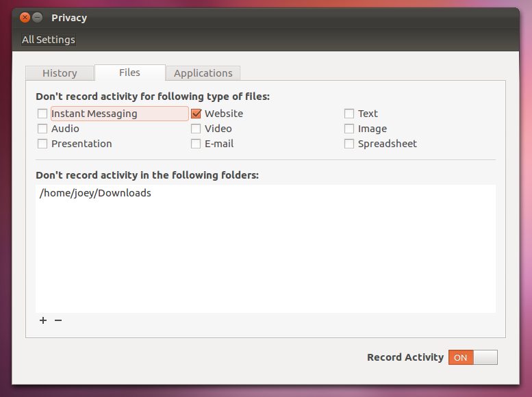Select the /home/joey/Downloads folder entry
Image resolution: width=532 pixels, height=397 pixels.
(95, 193)
